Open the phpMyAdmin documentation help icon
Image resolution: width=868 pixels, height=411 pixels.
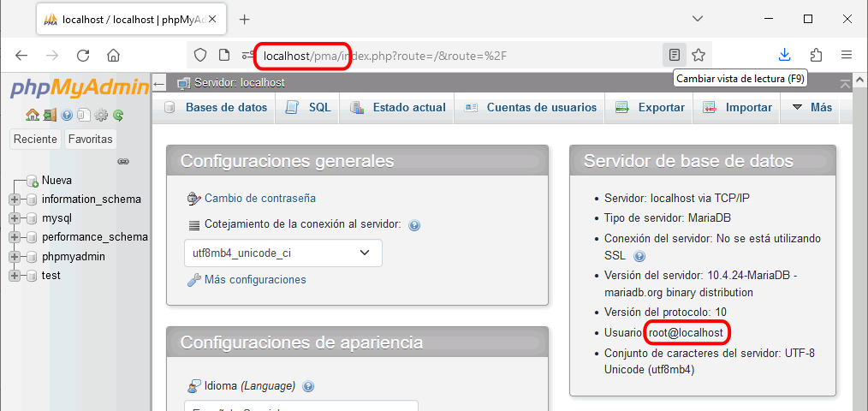(67, 115)
